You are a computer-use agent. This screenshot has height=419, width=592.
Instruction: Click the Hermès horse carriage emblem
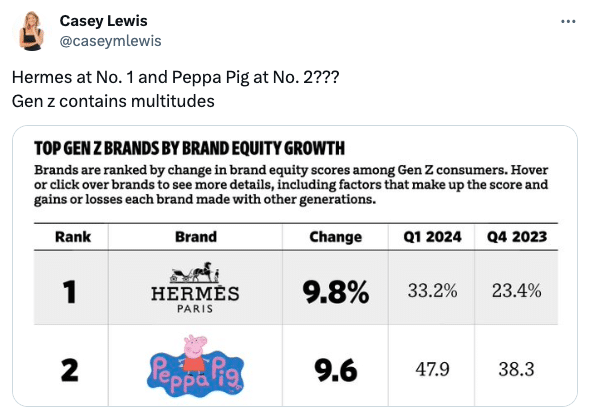(195, 272)
